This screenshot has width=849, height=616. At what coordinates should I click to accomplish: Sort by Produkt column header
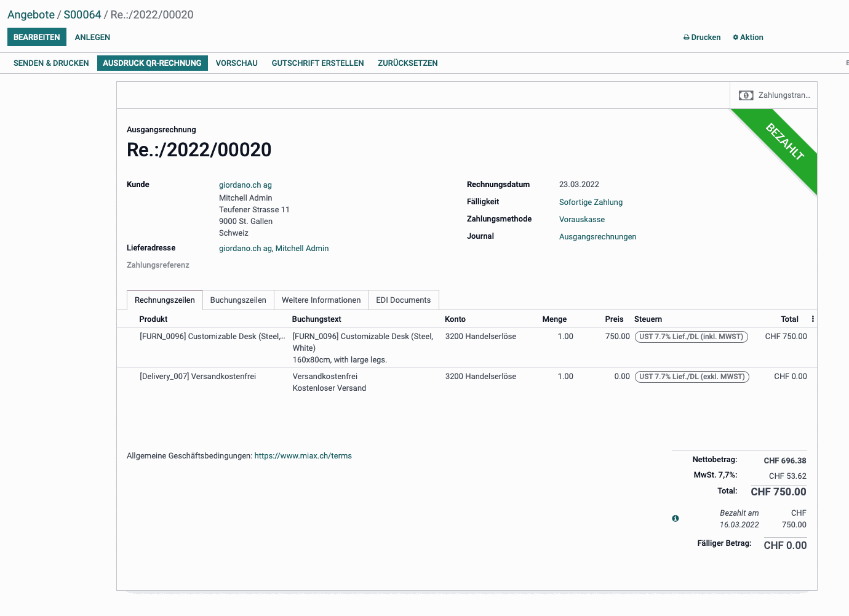[x=153, y=319]
